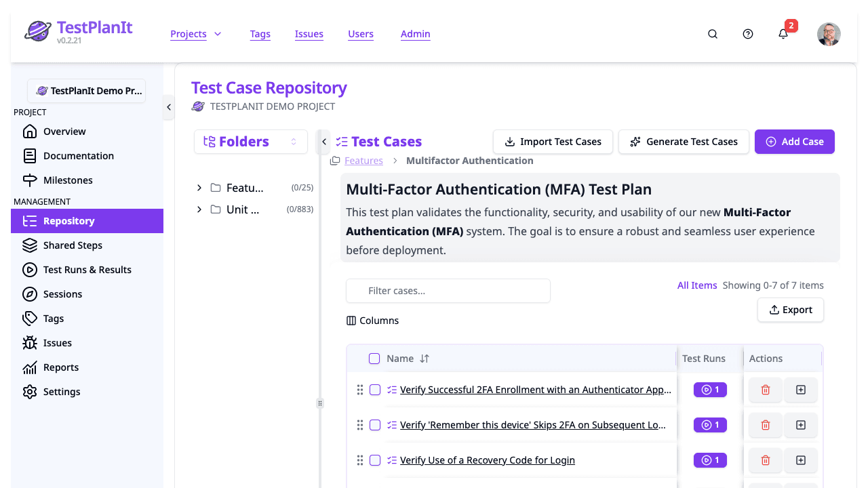Toggle the select-all checkbox in the table header

tap(374, 359)
